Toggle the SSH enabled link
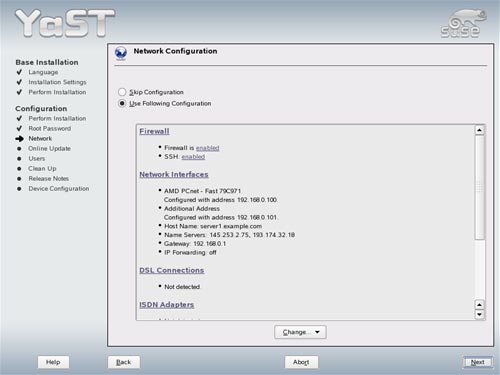This screenshot has height=375, width=500. 193,156
